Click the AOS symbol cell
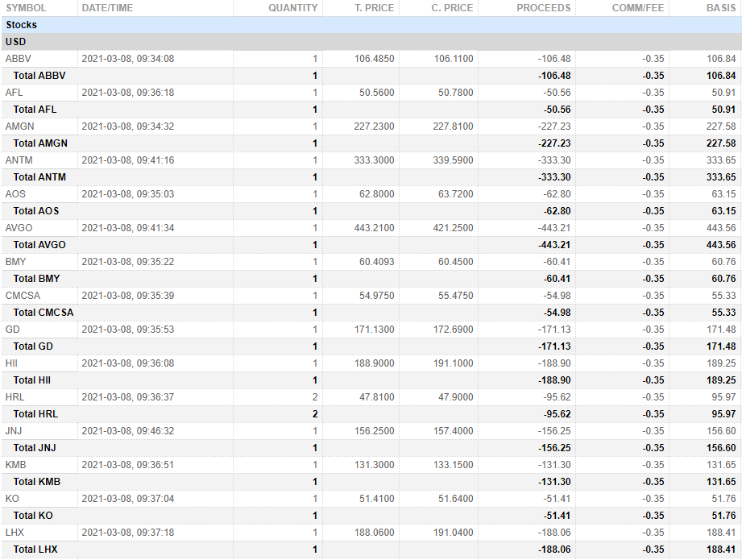The height and width of the screenshot is (560, 742). [15, 194]
